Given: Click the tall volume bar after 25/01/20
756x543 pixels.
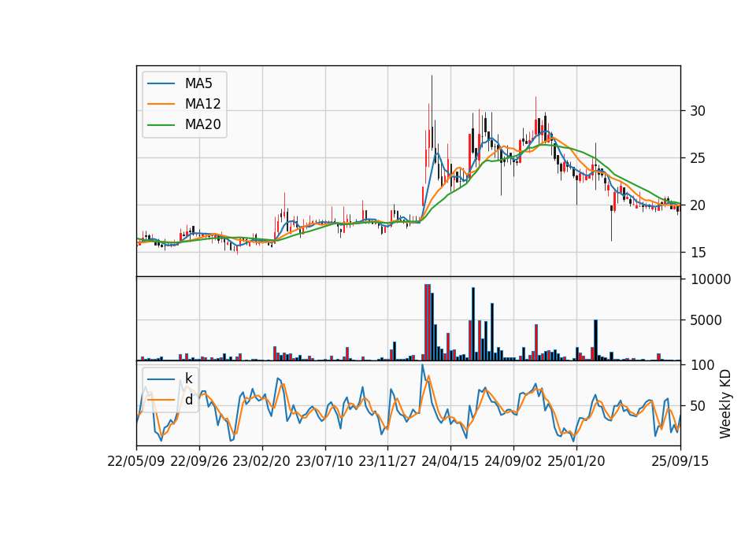Looking at the screenshot, I should (x=595, y=340).
